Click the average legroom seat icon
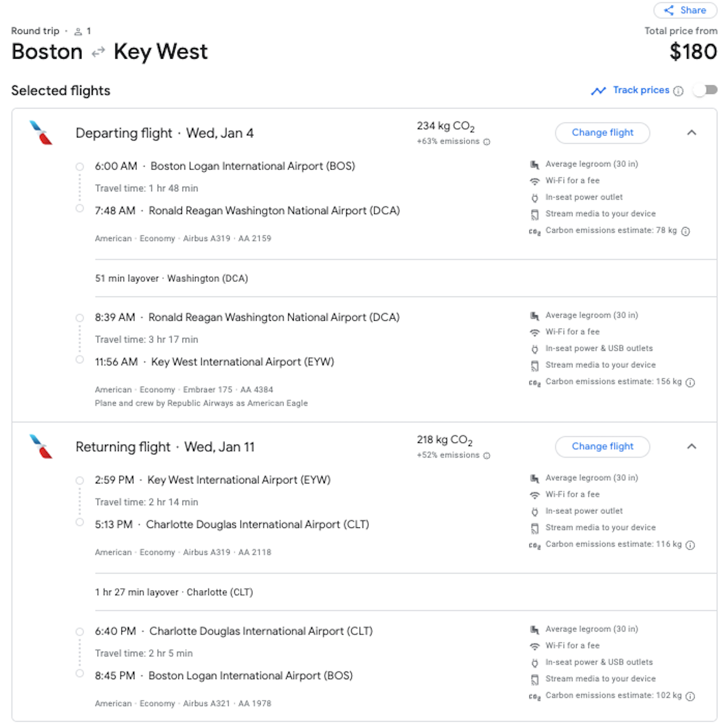The height and width of the screenshot is (725, 728). click(534, 164)
